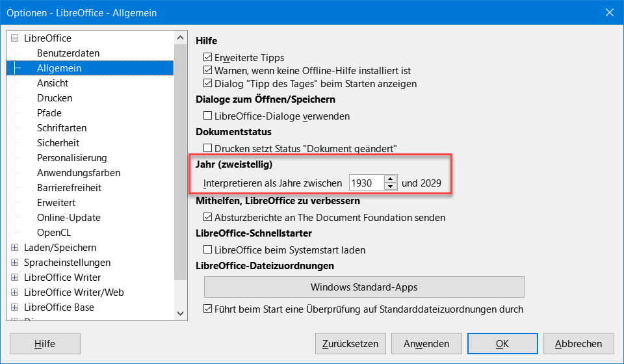Click the tree scrollbar up arrow
Image resolution: width=624 pixels, height=364 pixels.
coord(180,38)
